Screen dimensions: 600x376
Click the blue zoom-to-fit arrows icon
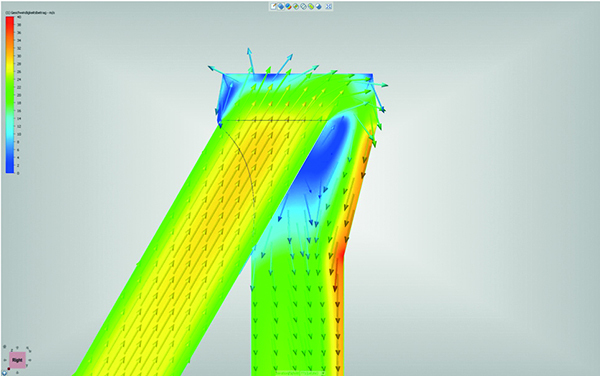(x=329, y=7)
